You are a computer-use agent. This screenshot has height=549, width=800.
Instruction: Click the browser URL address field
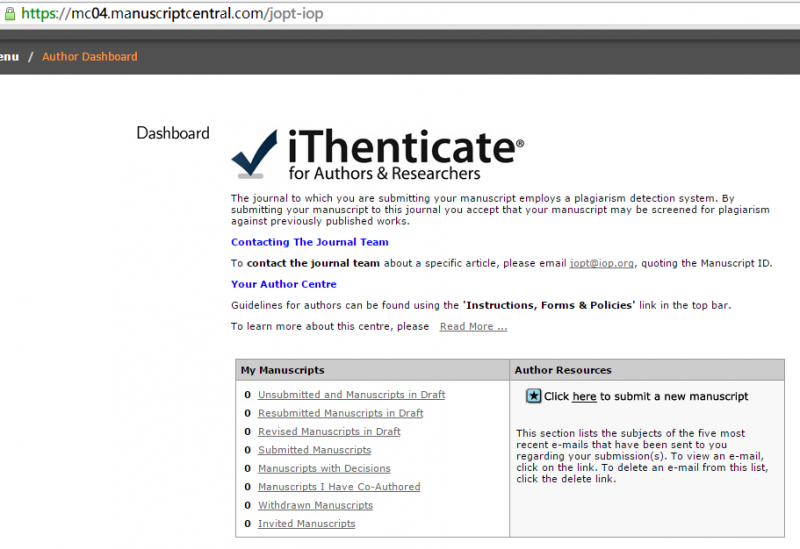(x=400, y=13)
